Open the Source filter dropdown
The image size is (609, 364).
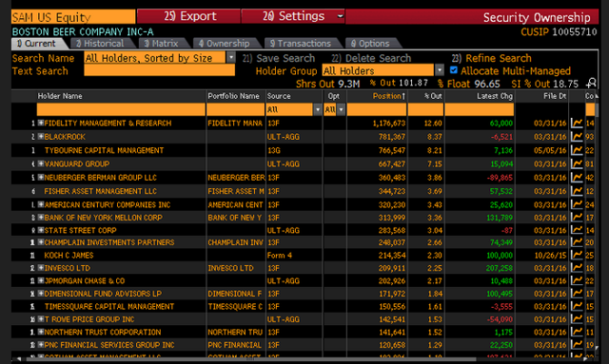pyautogui.click(x=317, y=110)
